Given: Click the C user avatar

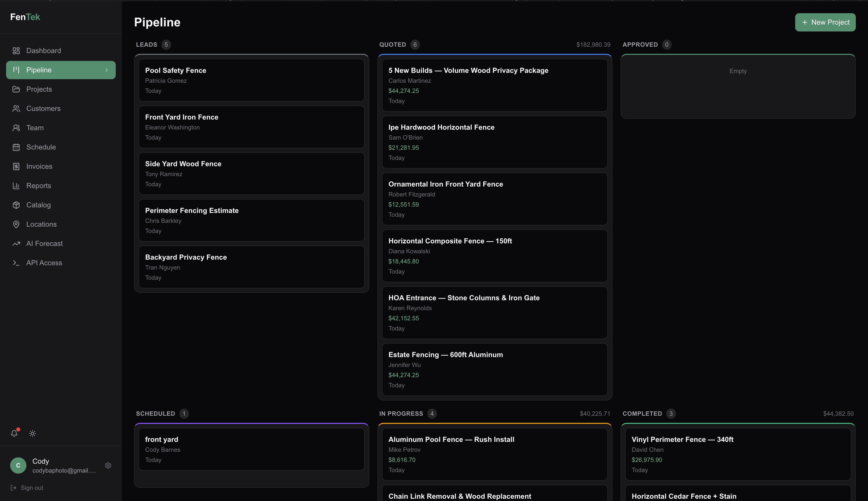Looking at the screenshot, I should [x=18, y=465].
